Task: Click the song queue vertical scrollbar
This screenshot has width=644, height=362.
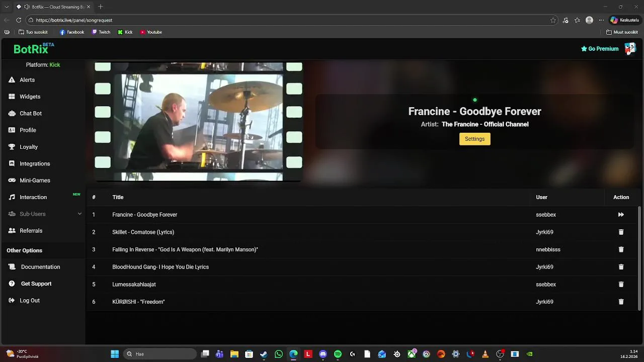Action: coord(639,257)
